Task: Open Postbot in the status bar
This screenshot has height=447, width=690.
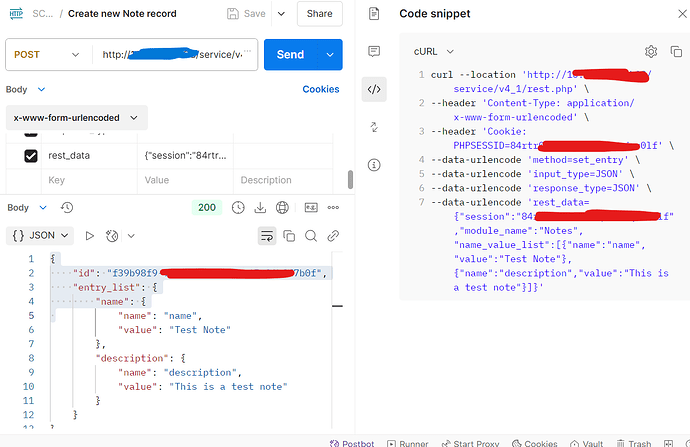Action: click(x=352, y=443)
